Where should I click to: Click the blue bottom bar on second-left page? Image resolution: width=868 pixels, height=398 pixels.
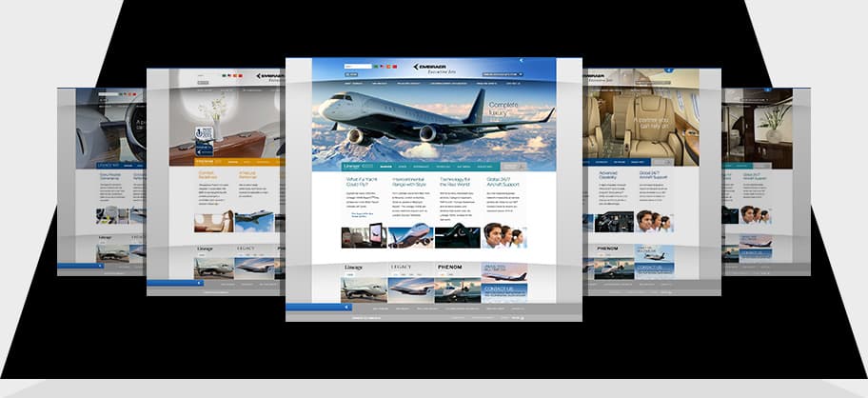tap(175, 283)
